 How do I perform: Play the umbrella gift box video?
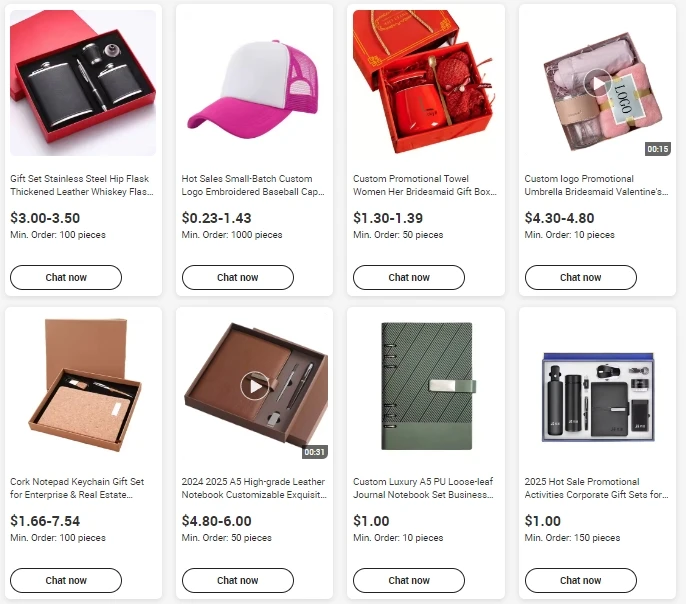598,83
